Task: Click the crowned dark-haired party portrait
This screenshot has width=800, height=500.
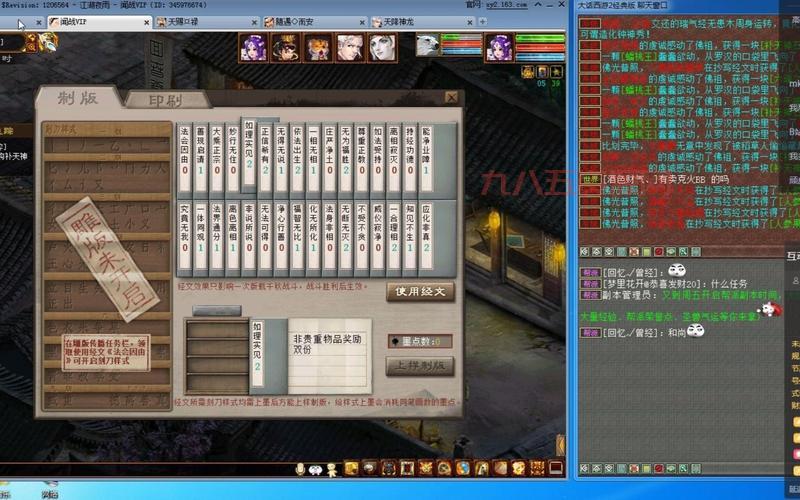Action: (x=286, y=48)
